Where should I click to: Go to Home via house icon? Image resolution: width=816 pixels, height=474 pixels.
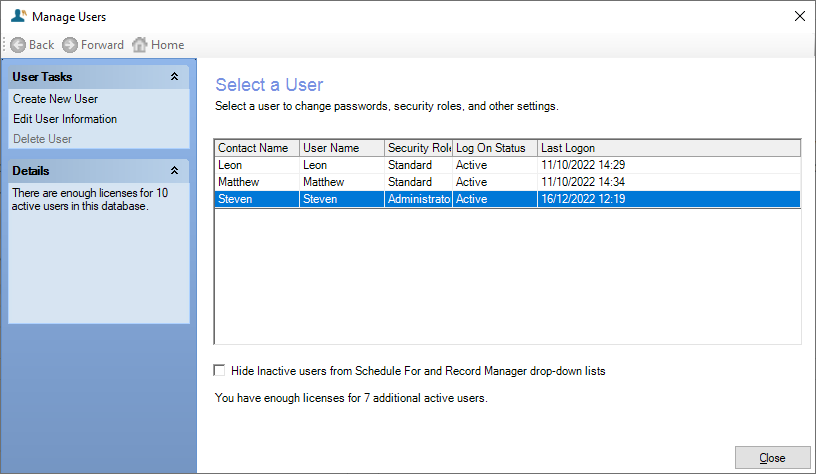[x=140, y=45]
